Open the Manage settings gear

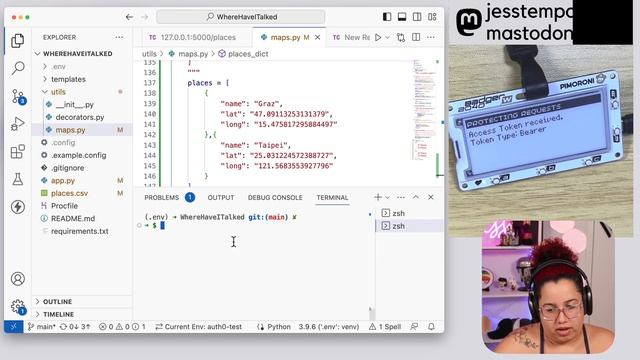(18, 307)
